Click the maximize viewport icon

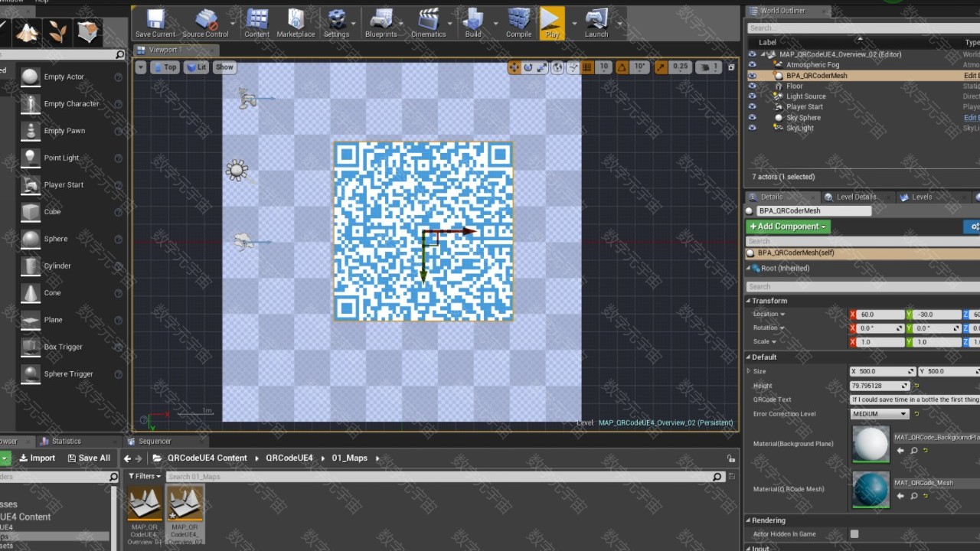[731, 67]
